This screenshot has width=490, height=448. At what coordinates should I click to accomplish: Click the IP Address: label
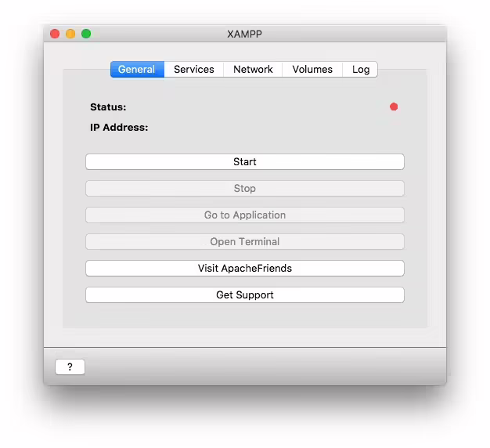[x=119, y=127]
